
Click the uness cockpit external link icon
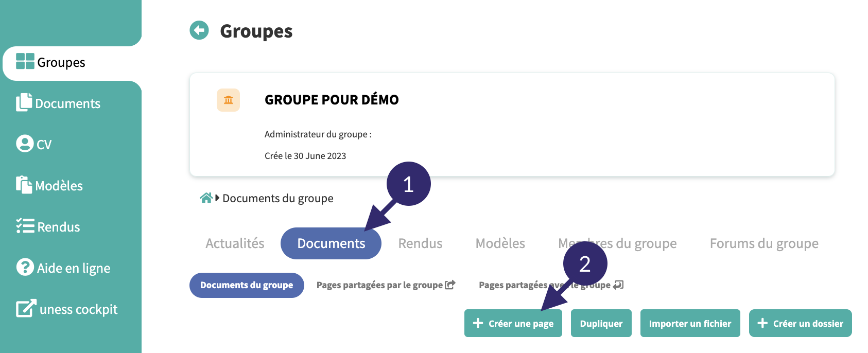coord(26,308)
